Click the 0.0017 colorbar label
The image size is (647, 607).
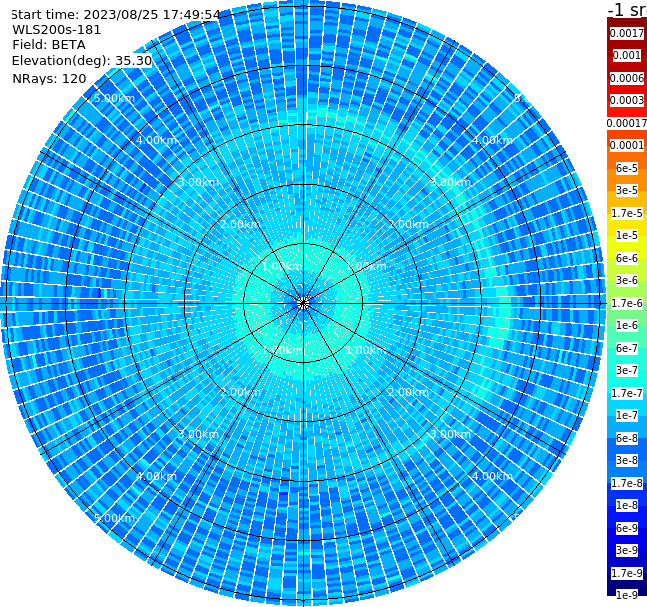click(627, 33)
